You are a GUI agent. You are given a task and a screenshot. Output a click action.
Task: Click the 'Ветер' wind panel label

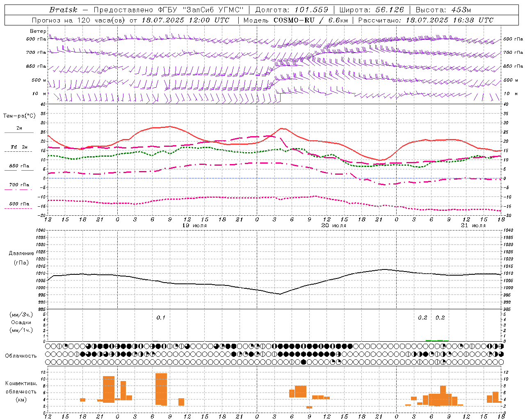(x=38, y=31)
